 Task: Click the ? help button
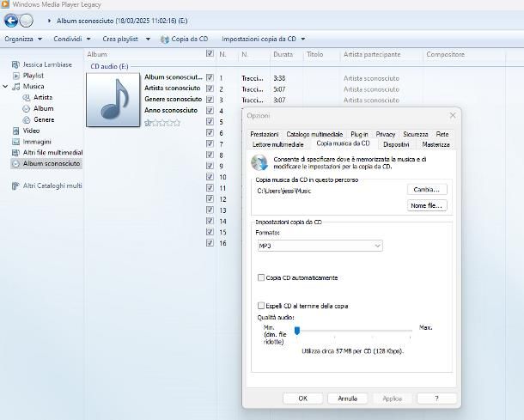(x=436, y=399)
